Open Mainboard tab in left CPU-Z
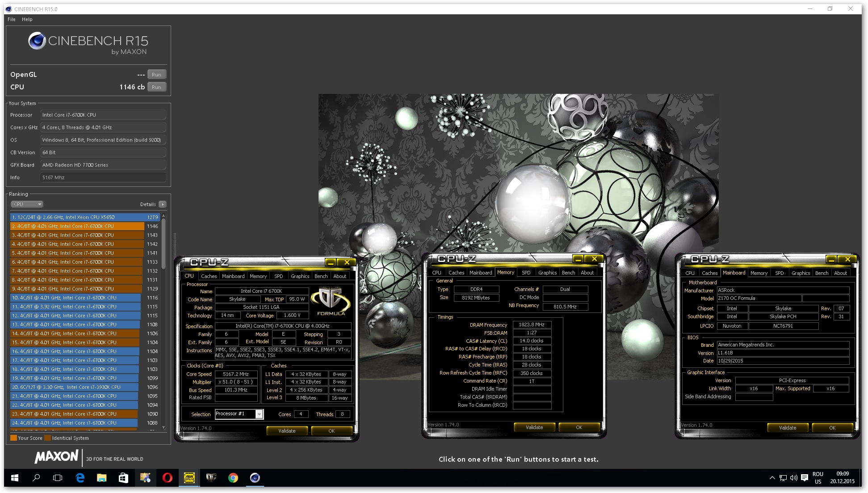This screenshot has width=868, height=493. (233, 276)
